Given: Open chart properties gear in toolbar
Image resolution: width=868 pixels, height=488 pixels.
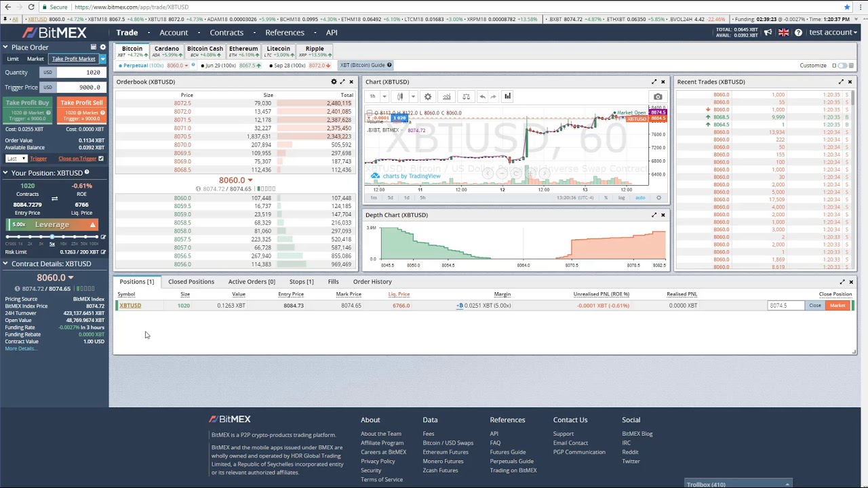Looking at the screenshot, I should pos(428,97).
